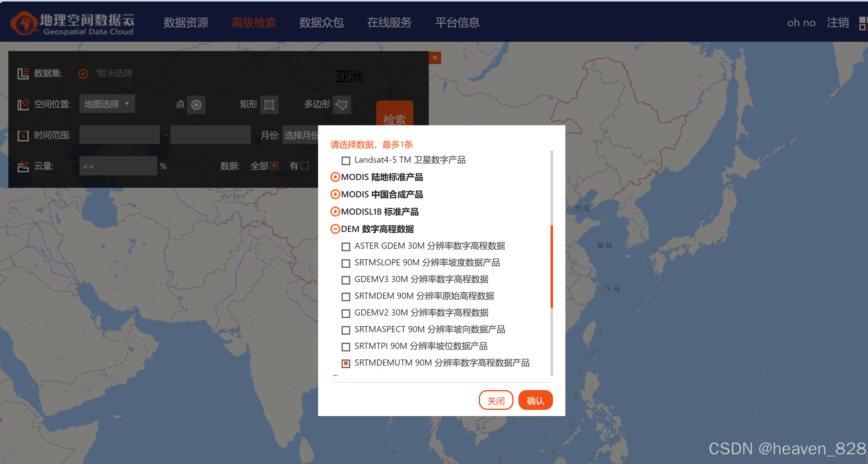The height and width of the screenshot is (464, 868).
Task: Expand MODIS 陆地标准产品 category
Action: point(335,177)
